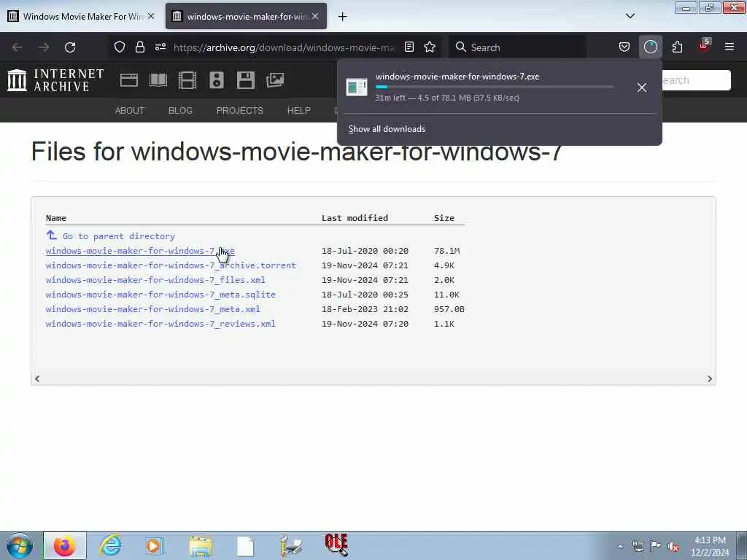Focus the Firefox Search box
The image size is (747, 560).
tap(518, 47)
